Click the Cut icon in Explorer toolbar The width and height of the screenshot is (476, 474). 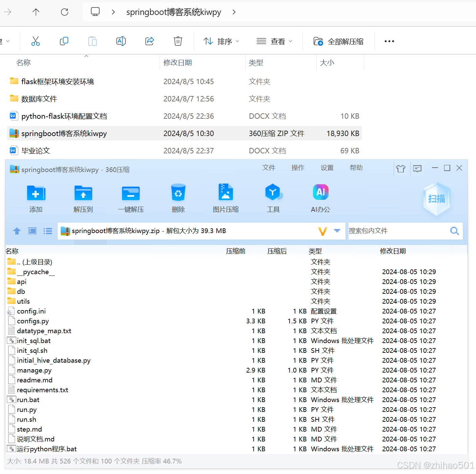(36, 41)
